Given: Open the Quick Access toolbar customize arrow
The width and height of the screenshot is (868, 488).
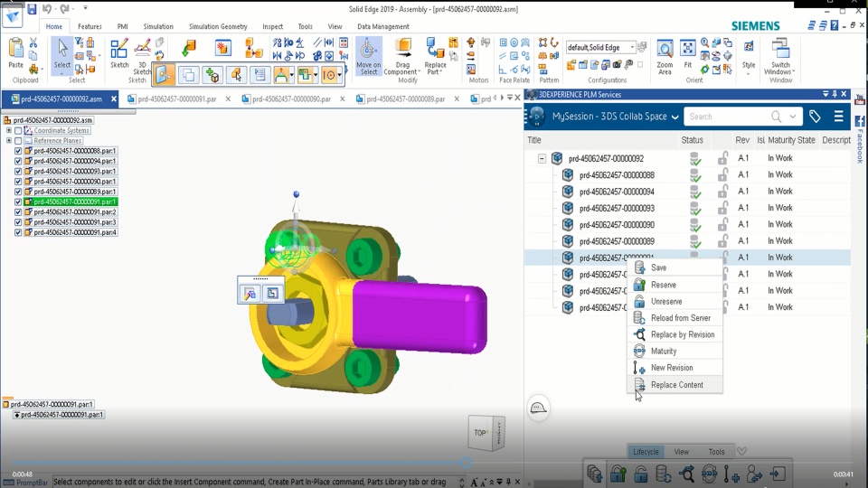Looking at the screenshot, I should click(x=85, y=8).
